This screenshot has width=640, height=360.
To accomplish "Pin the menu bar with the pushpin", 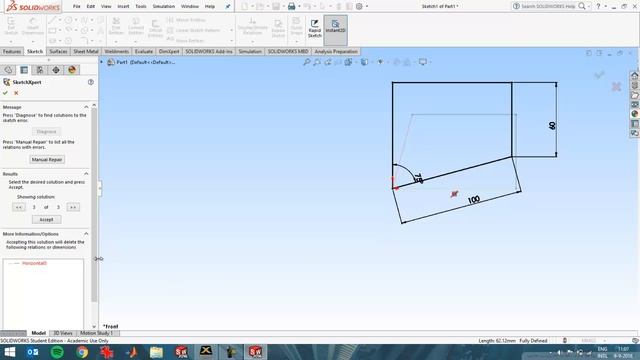I will click(228, 6).
